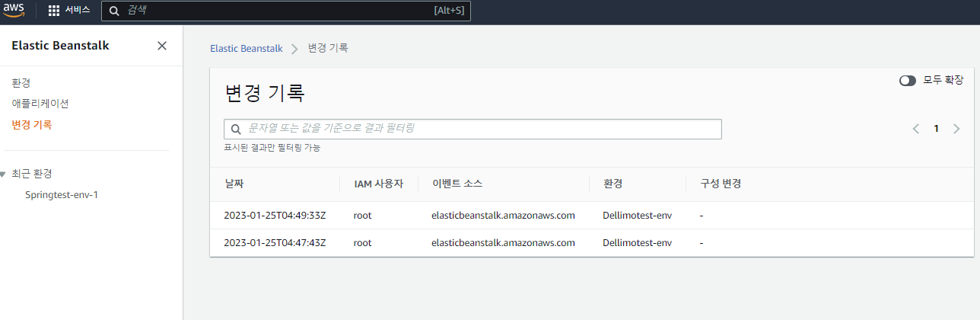Click the magnifier icon in top search bar

coord(114,11)
